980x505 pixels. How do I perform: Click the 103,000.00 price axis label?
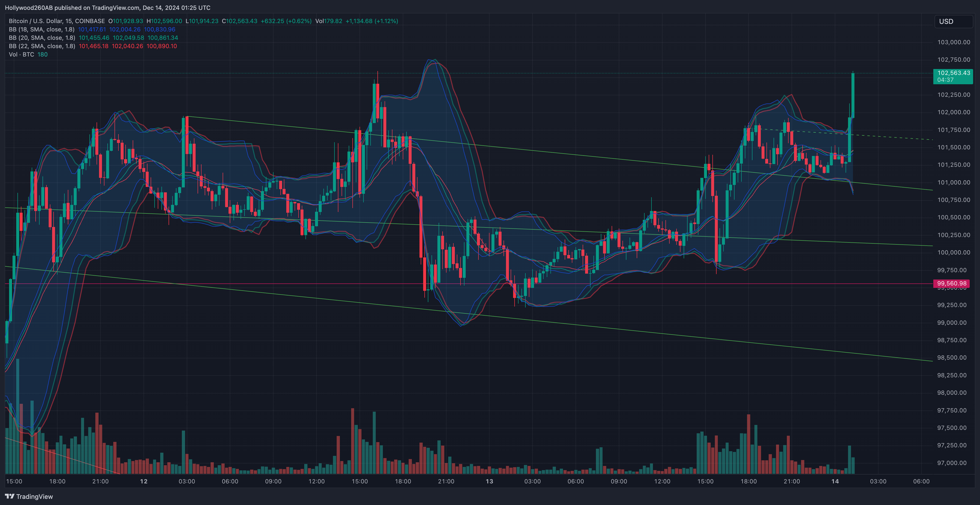click(x=953, y=42)
